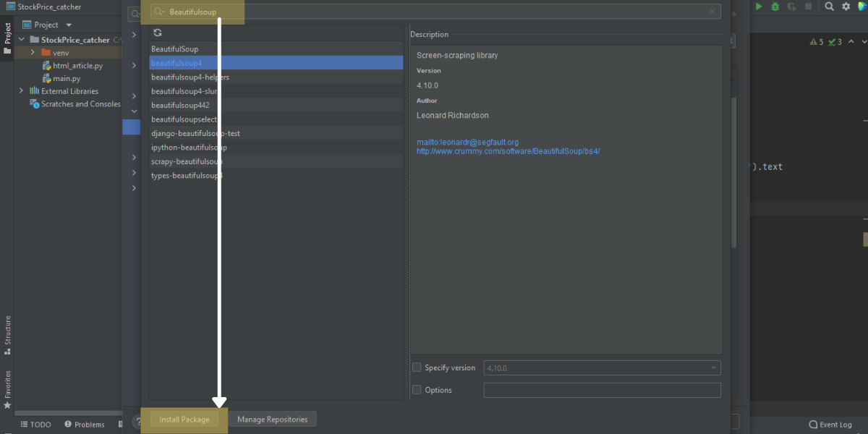Open the BeautifulSoup crummy.com homepage link
The height and width of the screenshot is (434, 868).
(508, 151)
